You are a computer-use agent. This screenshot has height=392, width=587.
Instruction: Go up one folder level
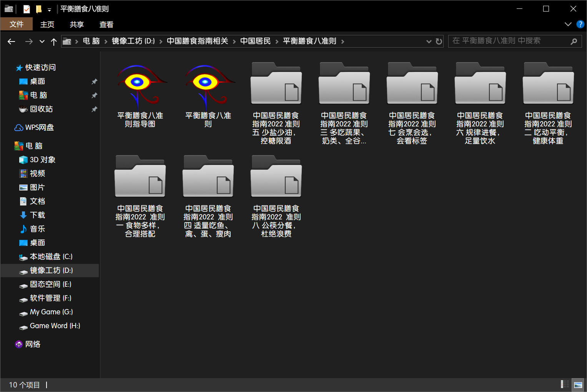click(54, 42)
